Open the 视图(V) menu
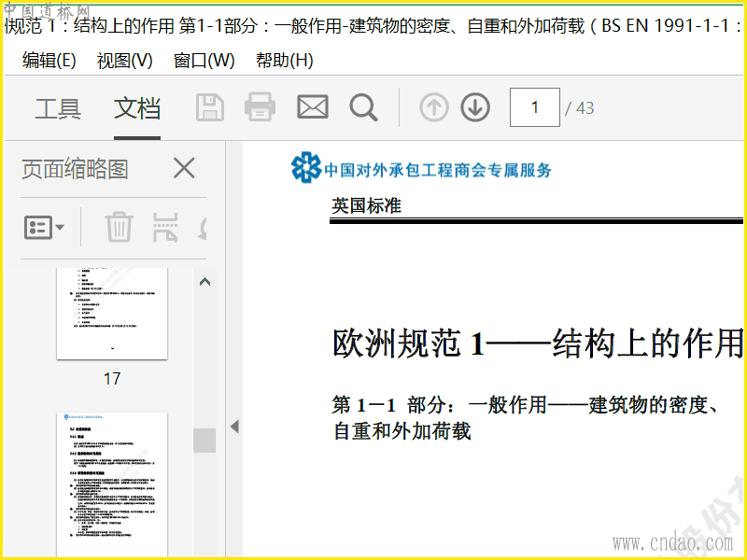This screenshot has height=560, width=747. click(124, 61)
